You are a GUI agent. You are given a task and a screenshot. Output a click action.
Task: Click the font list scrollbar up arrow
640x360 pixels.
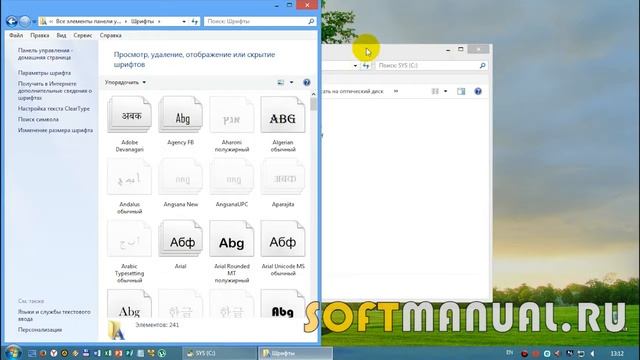tap(313, 94)
